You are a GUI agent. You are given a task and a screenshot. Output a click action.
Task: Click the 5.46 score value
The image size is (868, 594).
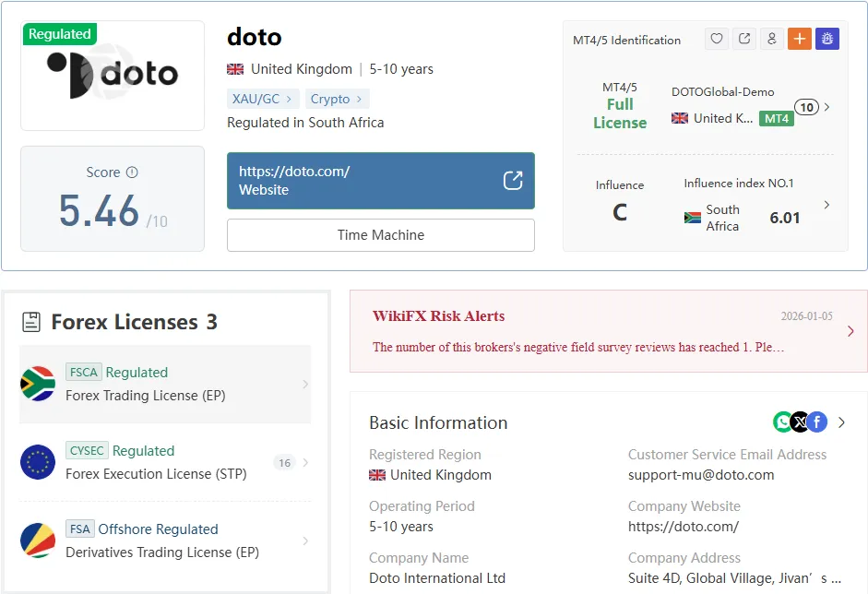[x=99, y=211]
